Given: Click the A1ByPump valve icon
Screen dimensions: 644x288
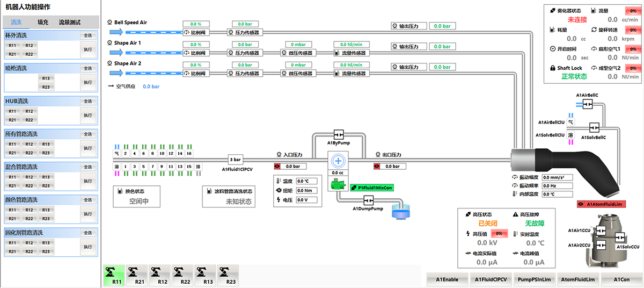Looking at the screenshot, I should [339, 134].
